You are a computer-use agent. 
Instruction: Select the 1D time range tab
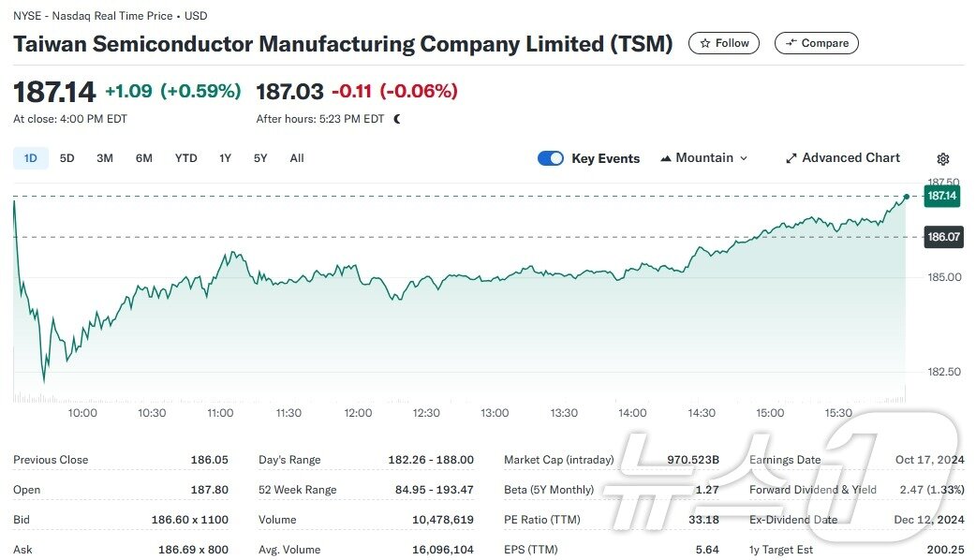(x=29, y=158)
